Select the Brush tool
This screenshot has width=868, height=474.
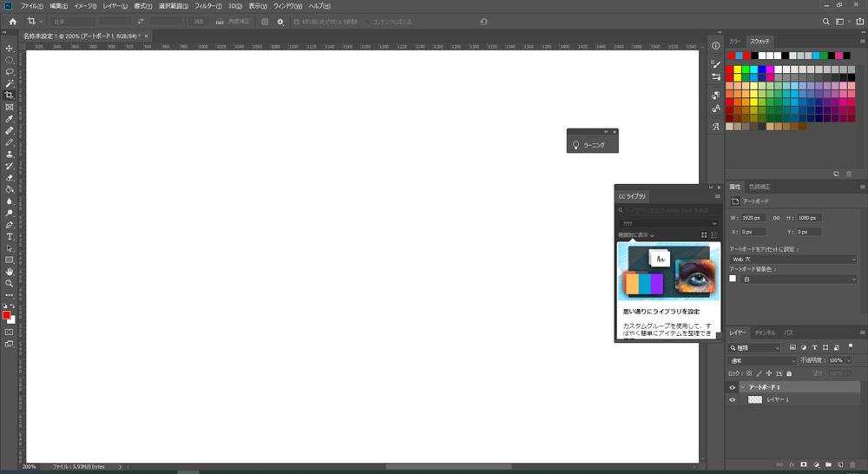[10, 142]
